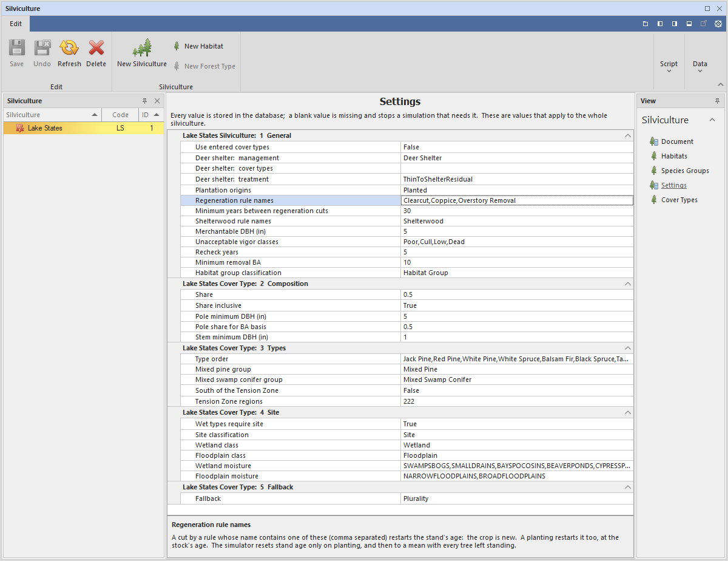Edit the Minimum years between regeneration cuts value
This screenshot has height=561, width=728.
click(x=517, y=211)
